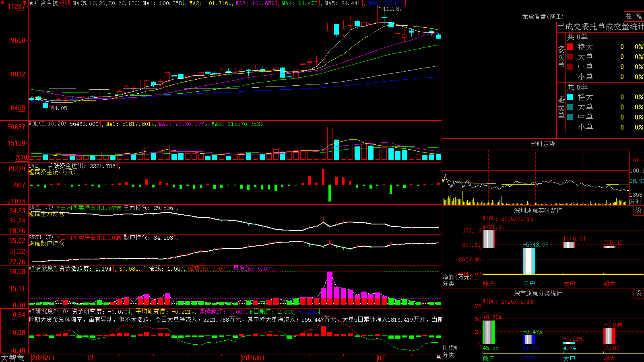This screenshot has width=644, height=362.
Task: Click the red 特大 buy-order swatch
Action: pos(570,47)
